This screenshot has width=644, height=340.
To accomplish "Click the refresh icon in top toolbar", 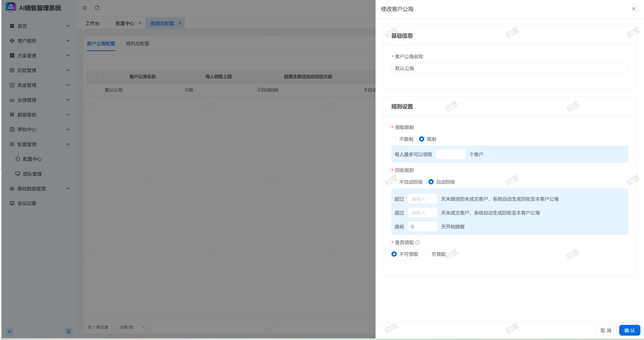I will point(97,8).
